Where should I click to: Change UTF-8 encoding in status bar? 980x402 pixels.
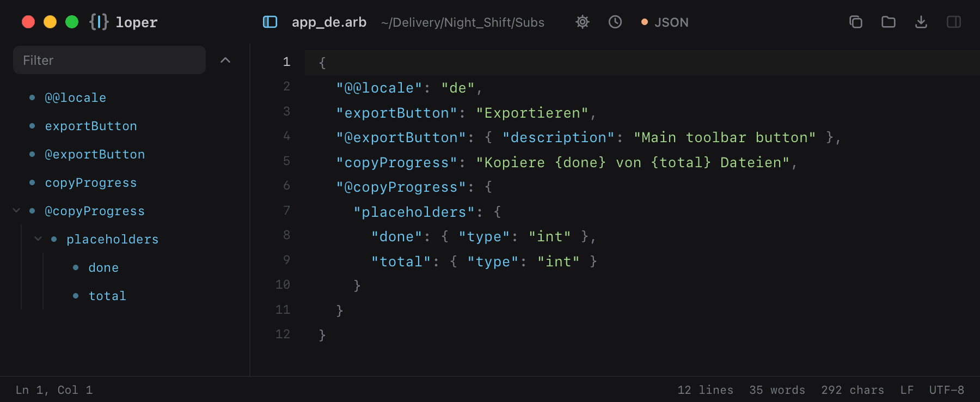click(x=947, y=390)
